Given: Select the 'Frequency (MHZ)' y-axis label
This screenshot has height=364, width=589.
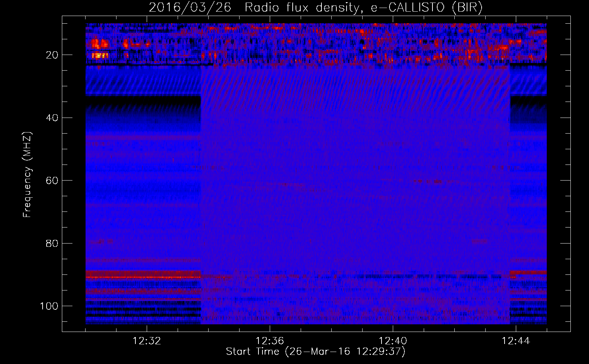Looking at the screenshot, I should click(x=27, y=174).
